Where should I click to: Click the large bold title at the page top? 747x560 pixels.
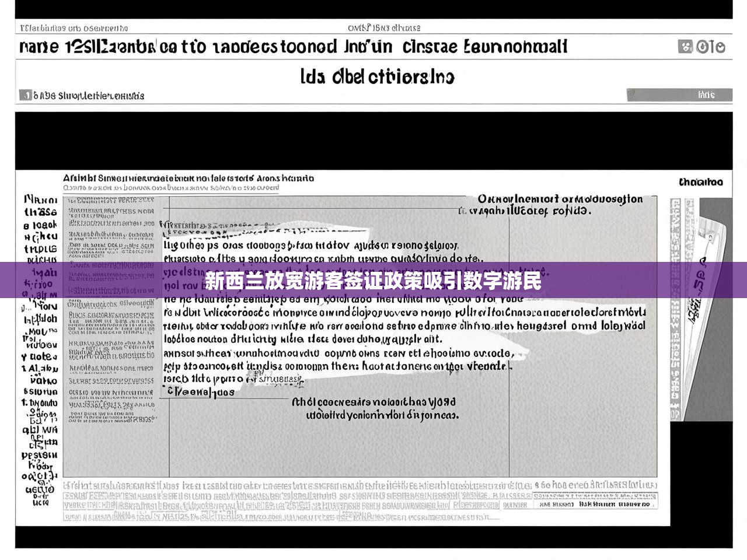click(293, 47)
